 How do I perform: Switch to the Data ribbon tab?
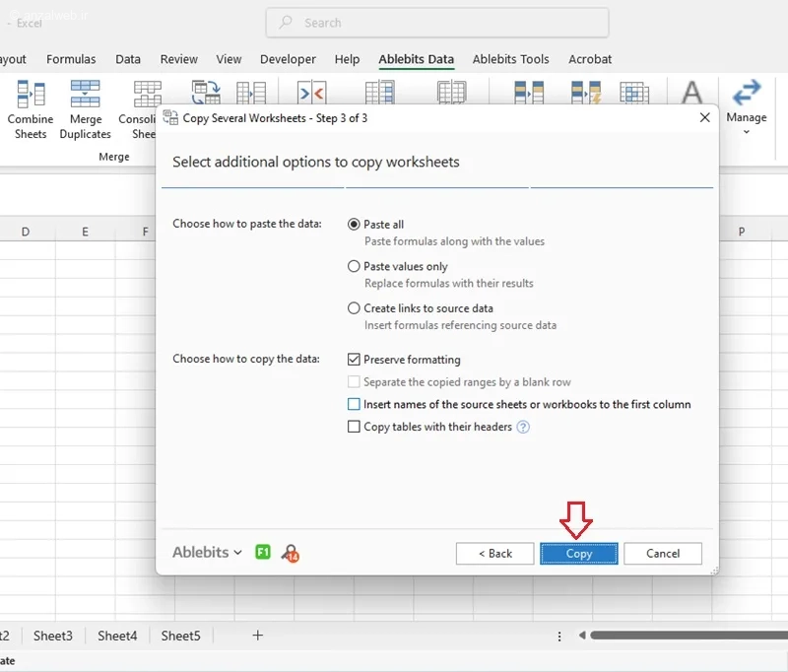(x=128, y=59)
